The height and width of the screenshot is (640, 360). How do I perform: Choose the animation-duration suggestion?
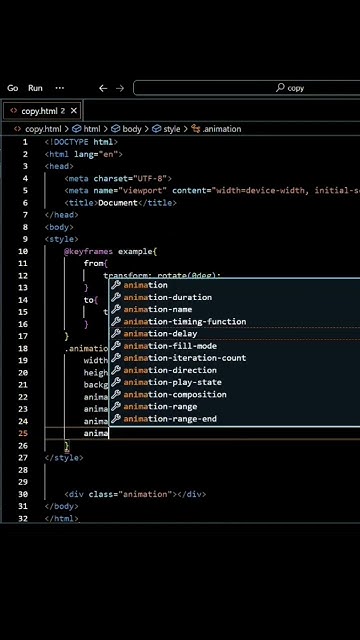pyautogui.click(x=235, y=297)
